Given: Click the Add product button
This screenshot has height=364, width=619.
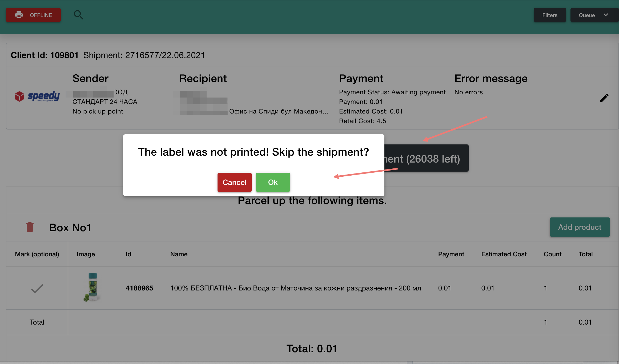Looking at the screenshot, I should point(580,227).
